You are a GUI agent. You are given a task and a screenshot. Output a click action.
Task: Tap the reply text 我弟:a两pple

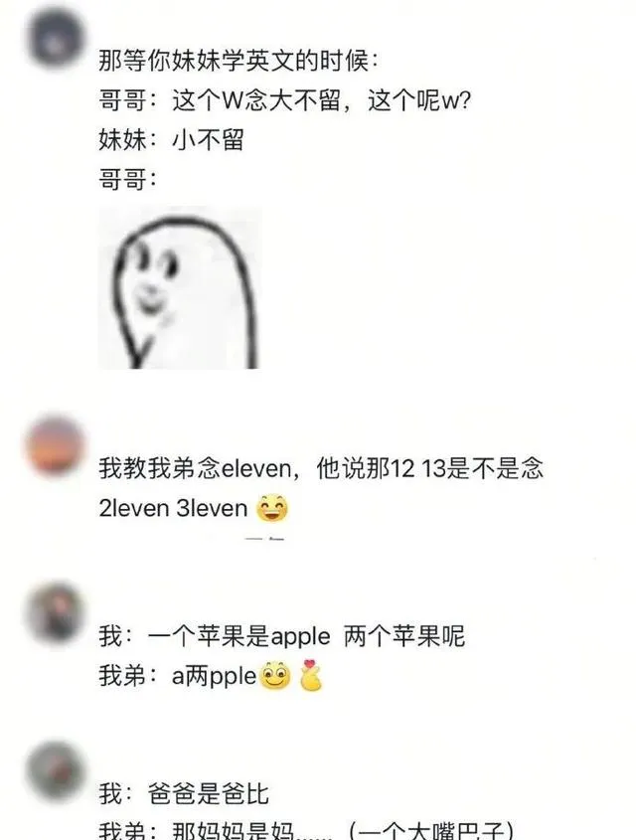pos(177,676)
